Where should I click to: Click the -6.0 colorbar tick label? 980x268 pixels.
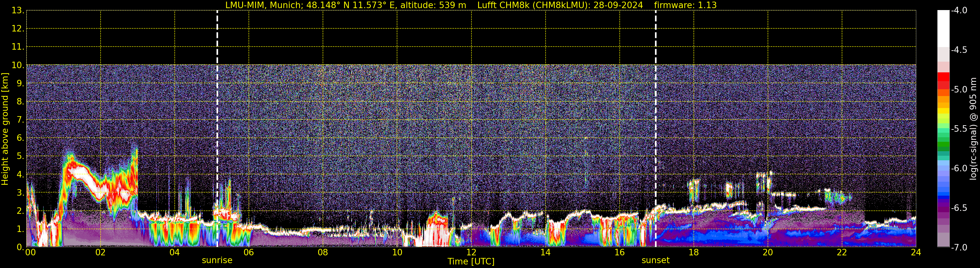959,168
